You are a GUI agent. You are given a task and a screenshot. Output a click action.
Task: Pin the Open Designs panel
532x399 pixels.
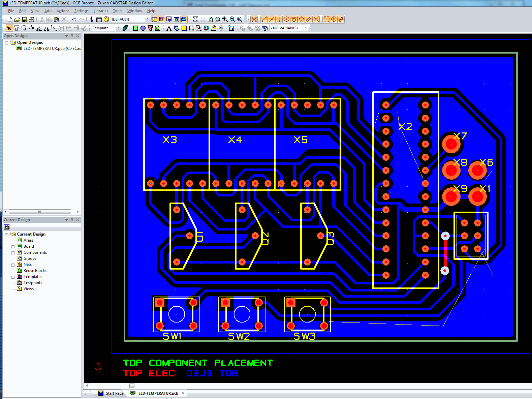pos(72,36)
